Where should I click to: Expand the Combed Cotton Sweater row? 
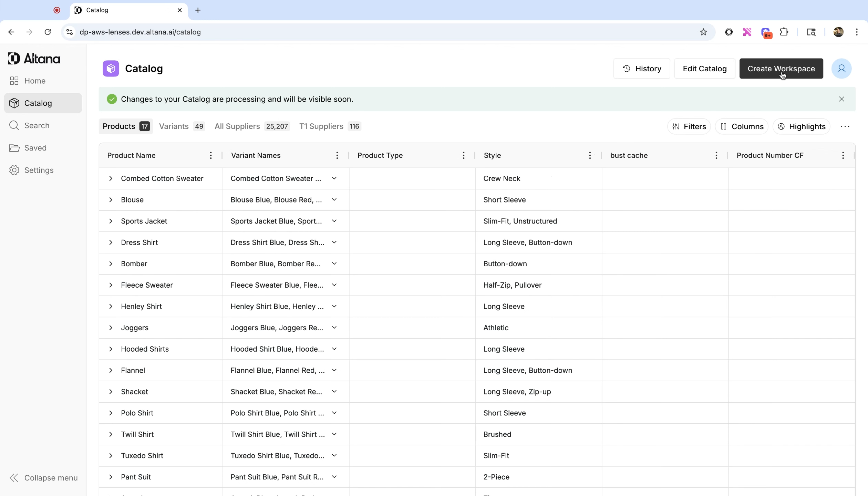tap(111, 178)
